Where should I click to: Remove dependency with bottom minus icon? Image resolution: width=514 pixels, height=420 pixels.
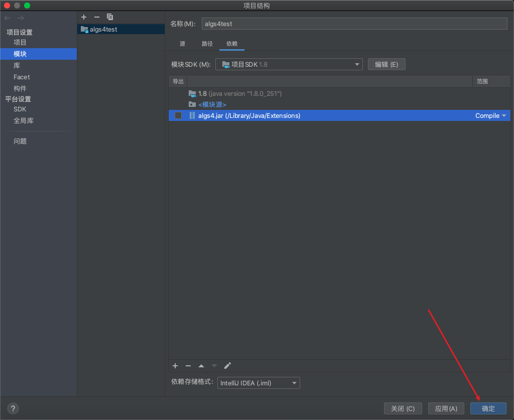188,366
